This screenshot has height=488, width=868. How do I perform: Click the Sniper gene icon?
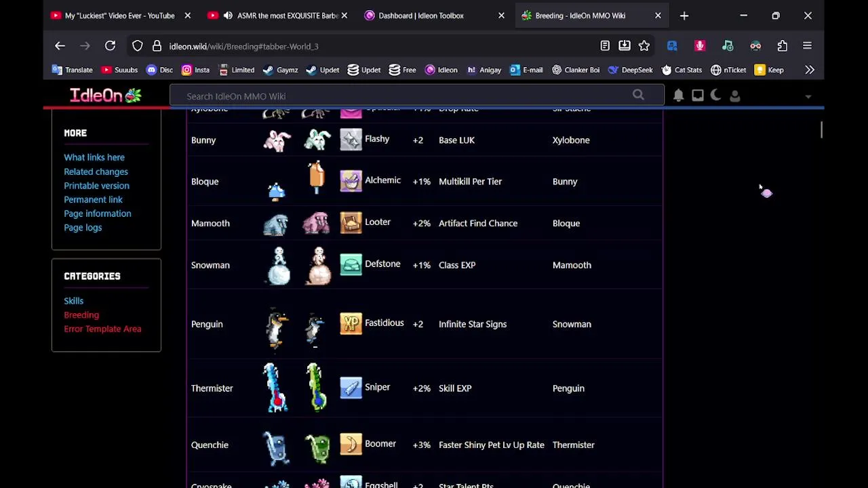pyautogui.click(x=351, y=388)
